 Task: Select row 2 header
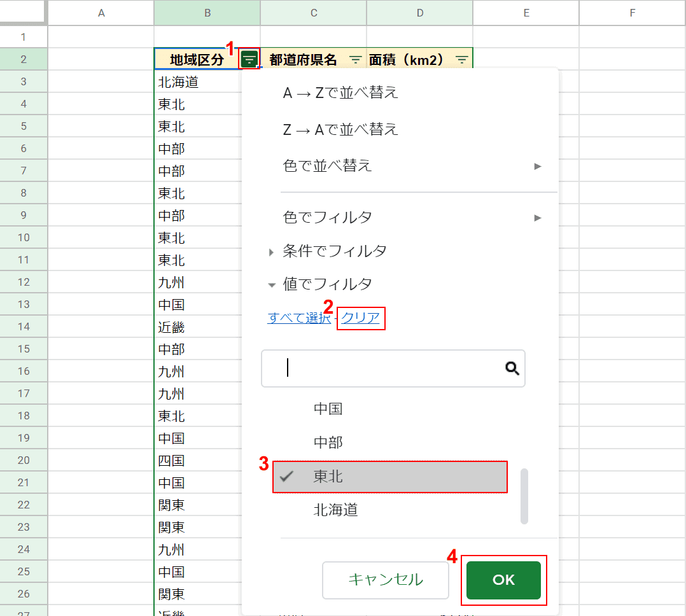24,59
